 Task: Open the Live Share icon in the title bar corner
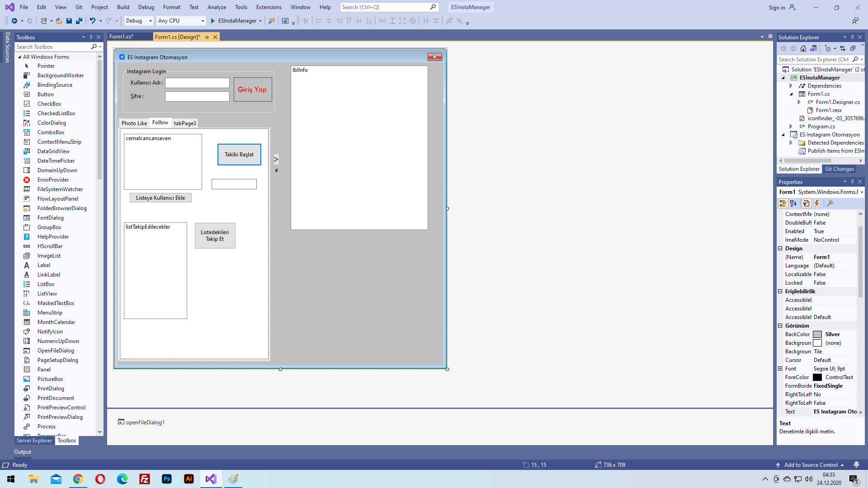click(855, 21)
